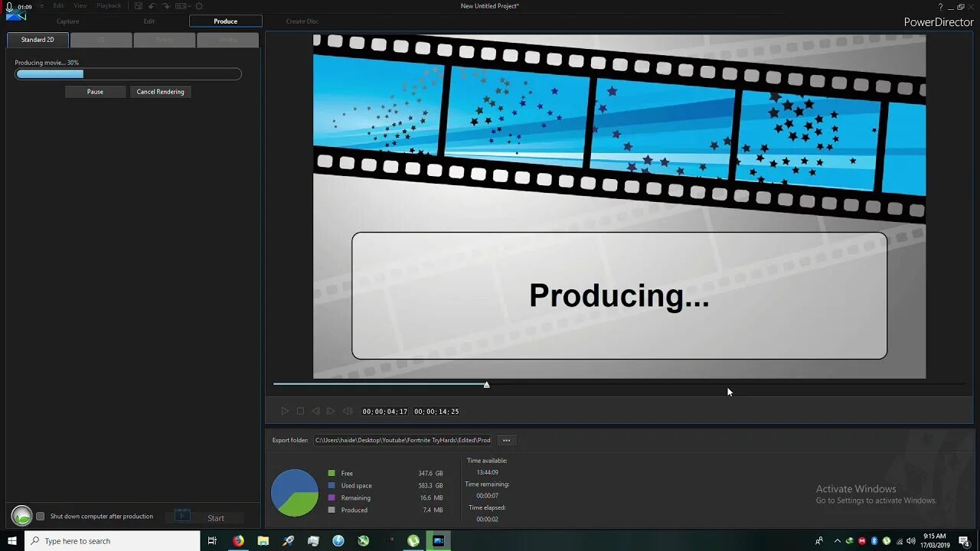Open the aspect ratio dropdown in top toolbar
The image size is (980, 551).
(183, 6)
